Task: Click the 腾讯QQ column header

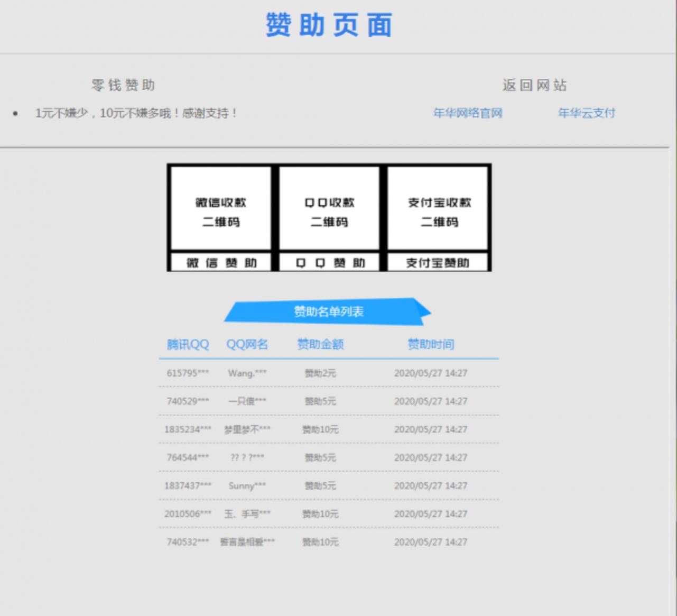Action: pyautogui.click(x=188, y=345)
